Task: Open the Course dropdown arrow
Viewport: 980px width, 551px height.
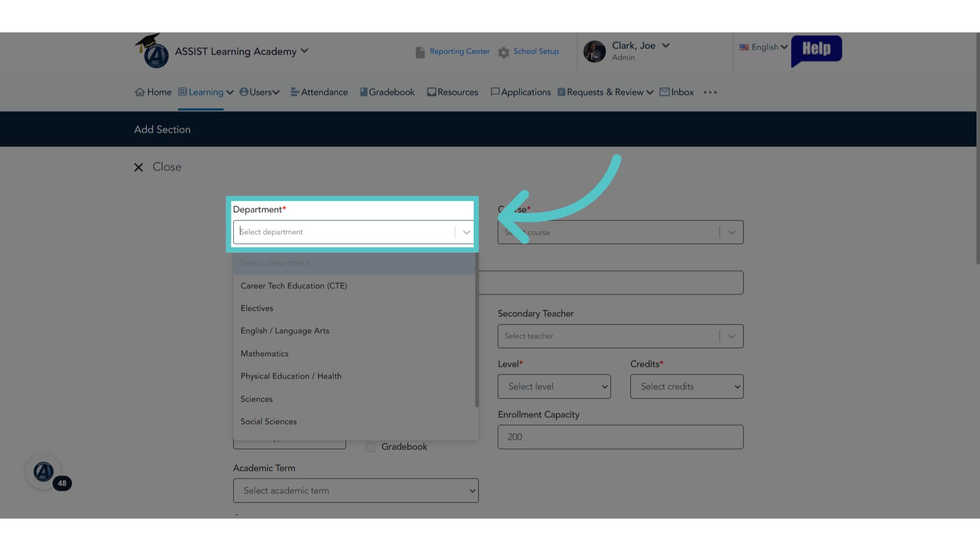Action: [731, 232]
